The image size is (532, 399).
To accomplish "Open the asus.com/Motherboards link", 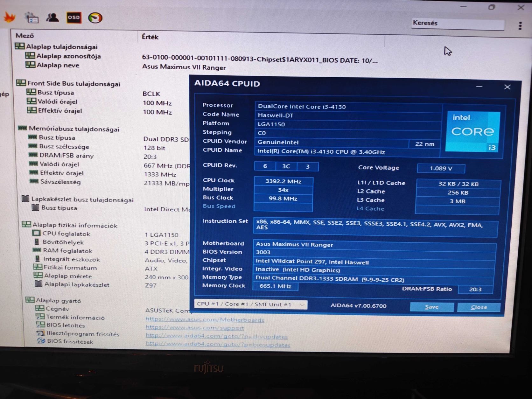I will pos(205,320).
